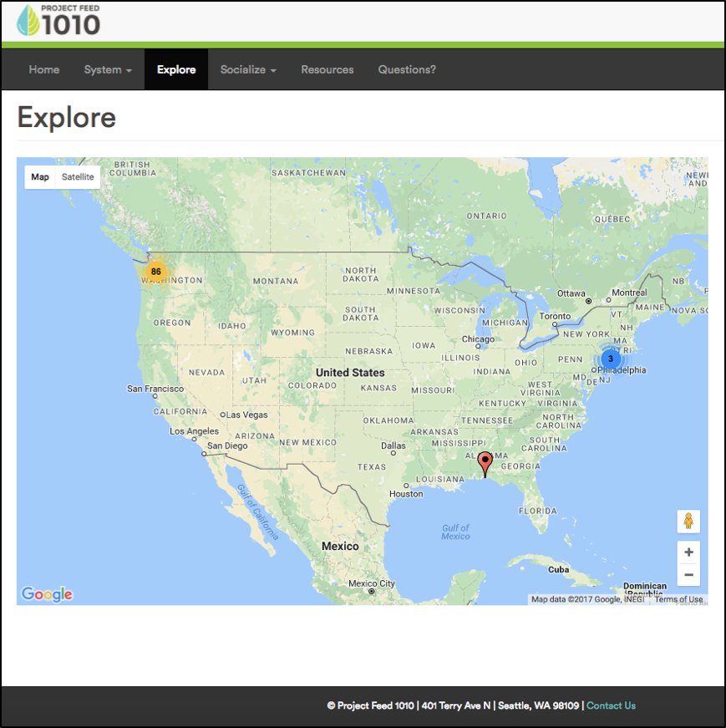Switch map to Map view
The image size is (726, 728).
point(40,177)
